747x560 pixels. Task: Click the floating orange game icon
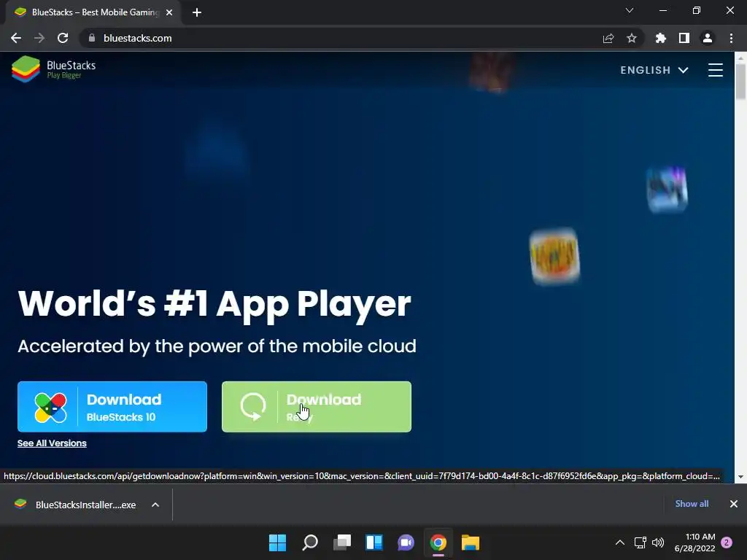[554, 256]
